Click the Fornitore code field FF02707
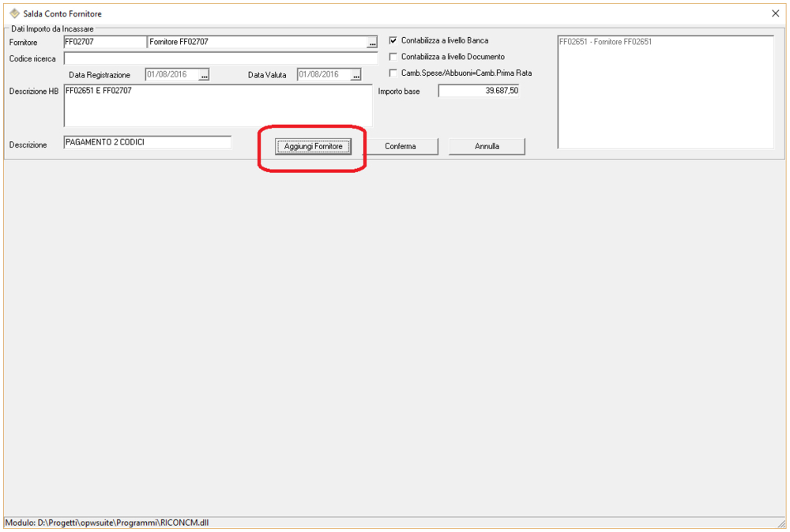 pos(103,42)
